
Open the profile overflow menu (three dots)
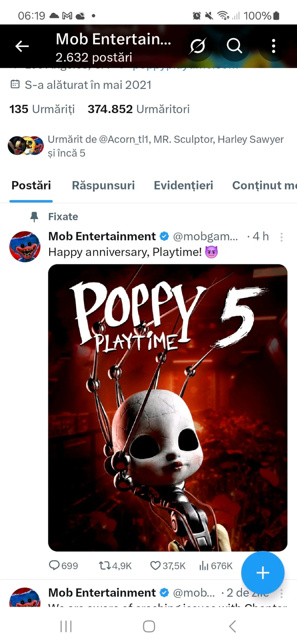(x=274, y=46)
